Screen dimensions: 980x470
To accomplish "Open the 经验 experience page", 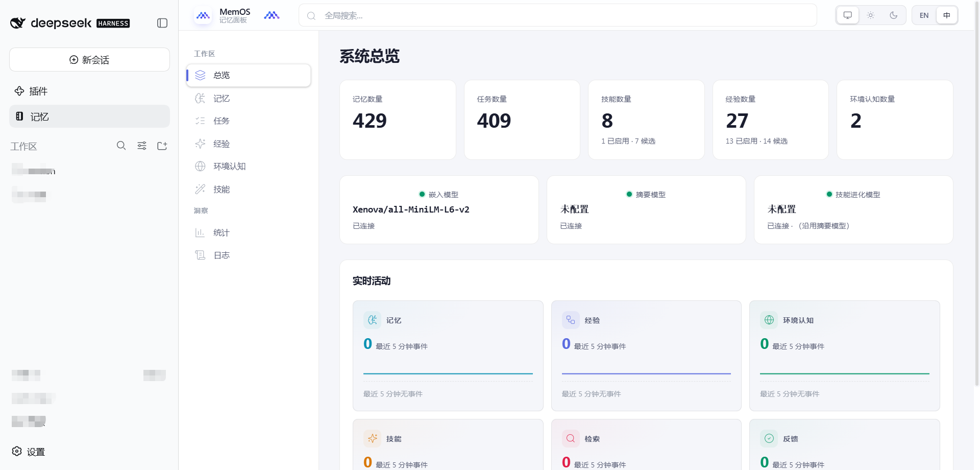I will 249,144.
